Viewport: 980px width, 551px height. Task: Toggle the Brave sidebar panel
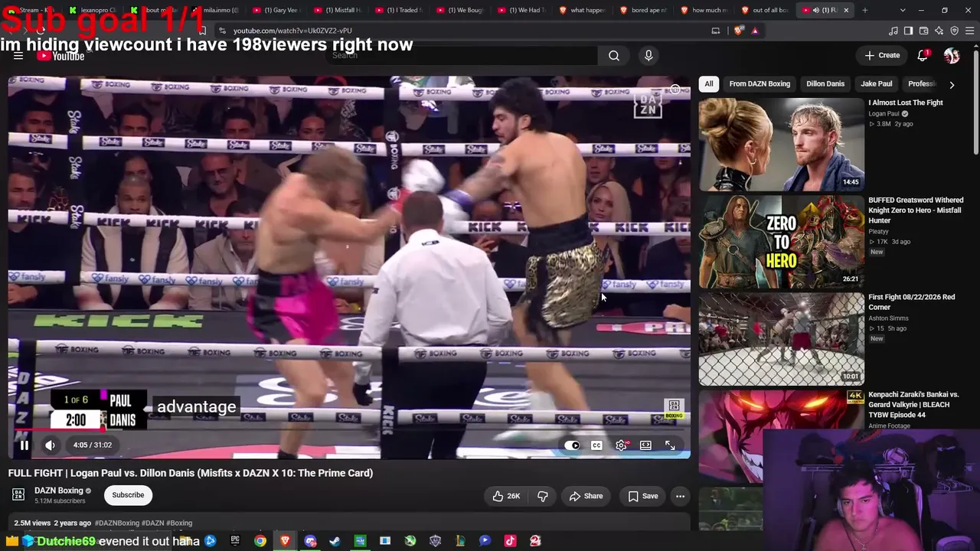coord(908,31)
